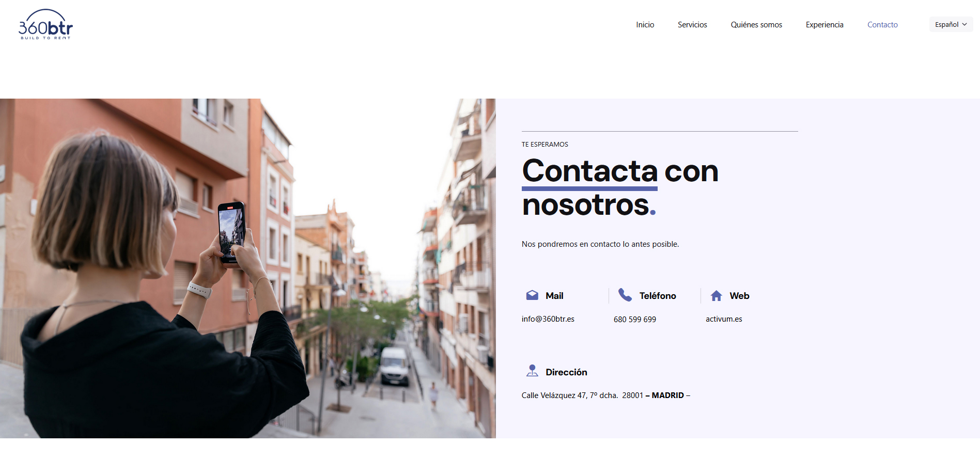Click the Web house icon
980x460 pixels.
click(716, 295)
